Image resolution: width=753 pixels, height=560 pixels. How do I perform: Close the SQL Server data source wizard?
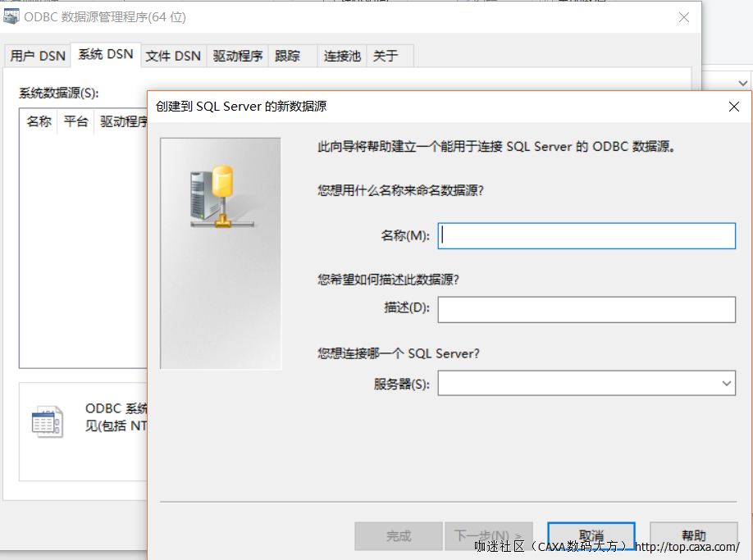pyautogui.click(x=733, y=107)
